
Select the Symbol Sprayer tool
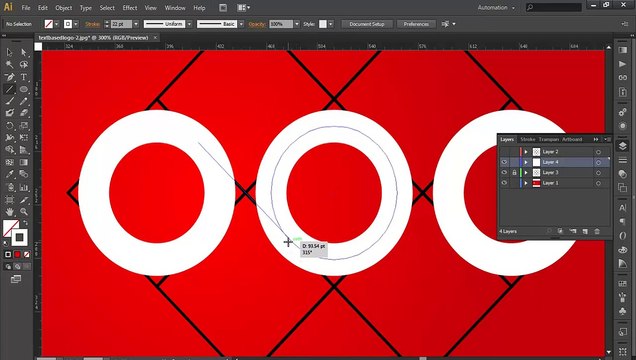[10, 187]
